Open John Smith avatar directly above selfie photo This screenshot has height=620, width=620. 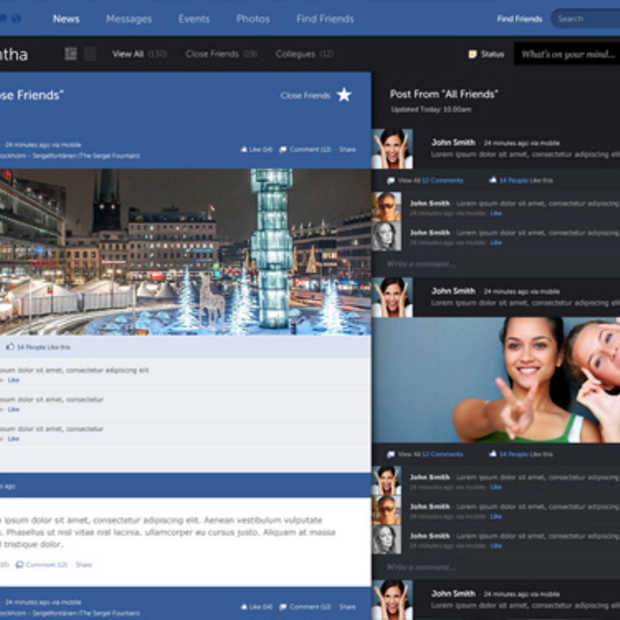393,297
